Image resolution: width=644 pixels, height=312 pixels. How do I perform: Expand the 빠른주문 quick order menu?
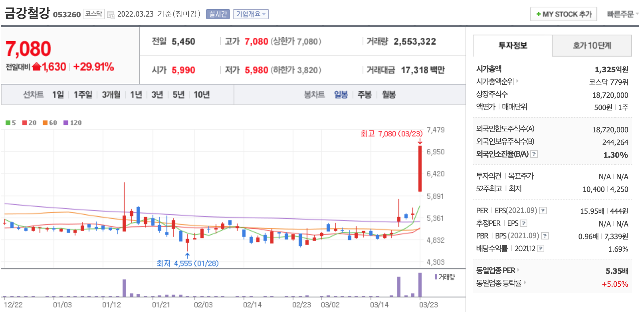point(623,14)
